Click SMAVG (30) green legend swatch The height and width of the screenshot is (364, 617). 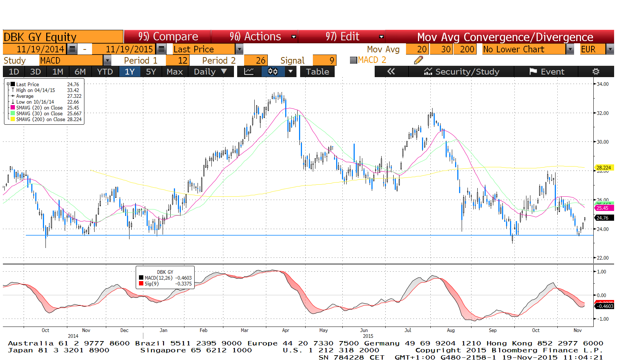tap(13, 113)
